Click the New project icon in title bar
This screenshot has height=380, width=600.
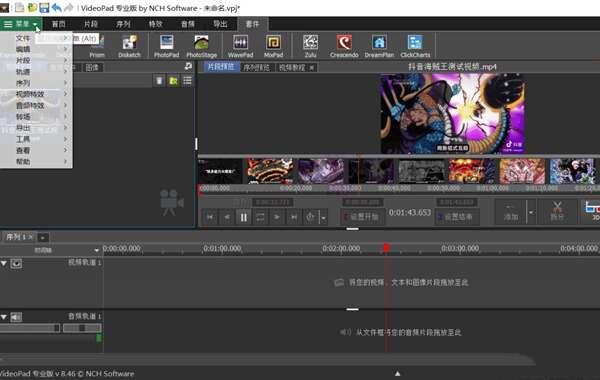click(x=19, y=7)
